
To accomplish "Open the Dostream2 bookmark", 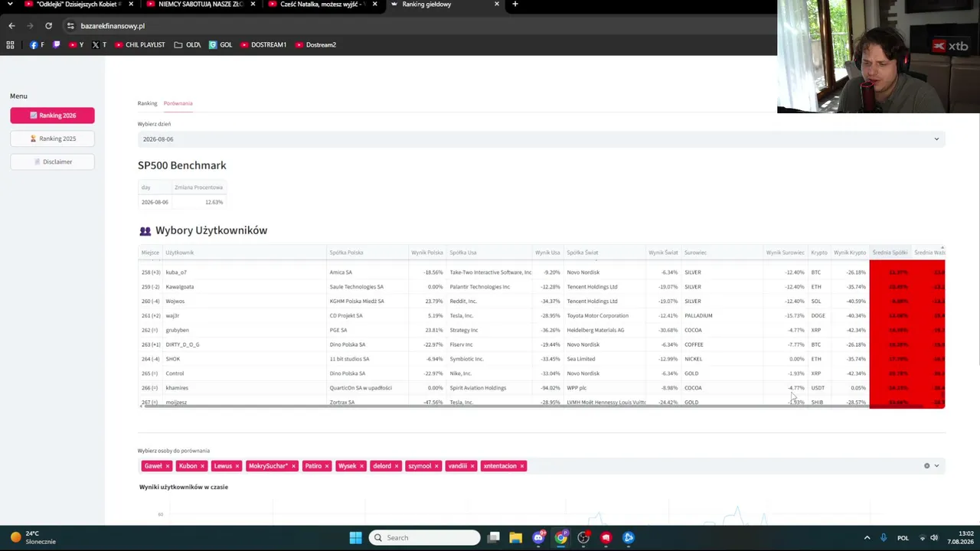I will [315, 44].
